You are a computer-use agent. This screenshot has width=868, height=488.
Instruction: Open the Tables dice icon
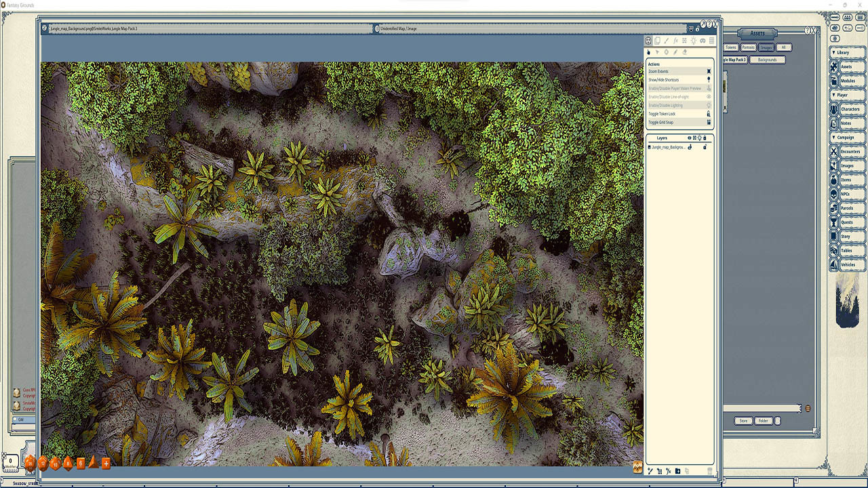pyautogui.click(x=834, y=250)
